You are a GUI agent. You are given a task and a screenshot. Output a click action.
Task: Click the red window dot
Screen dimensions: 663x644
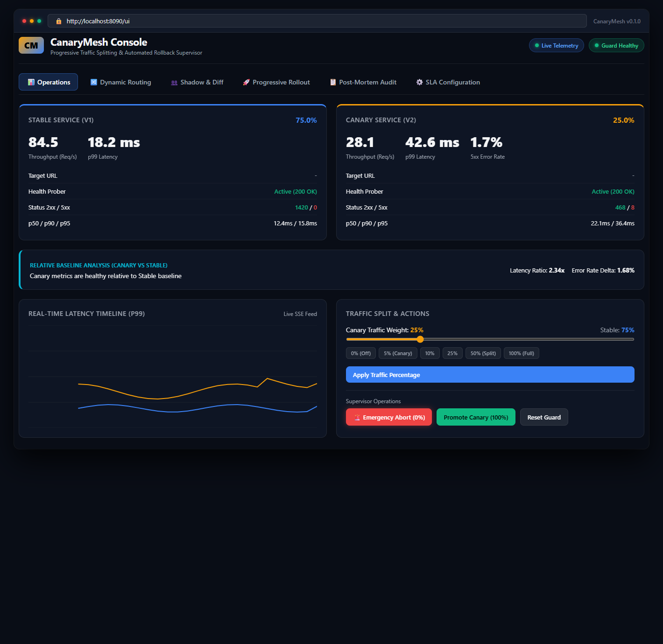[24, 21]
